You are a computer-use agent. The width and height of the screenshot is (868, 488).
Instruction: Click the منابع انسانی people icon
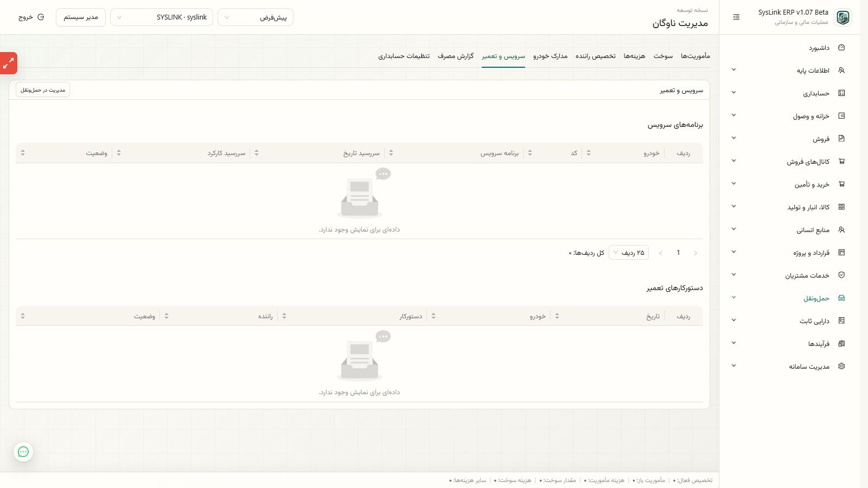(841, 230)
